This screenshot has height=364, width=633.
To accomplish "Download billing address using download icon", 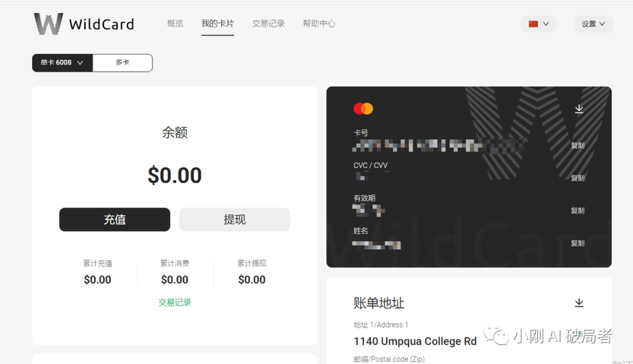I will click(578, 302).
